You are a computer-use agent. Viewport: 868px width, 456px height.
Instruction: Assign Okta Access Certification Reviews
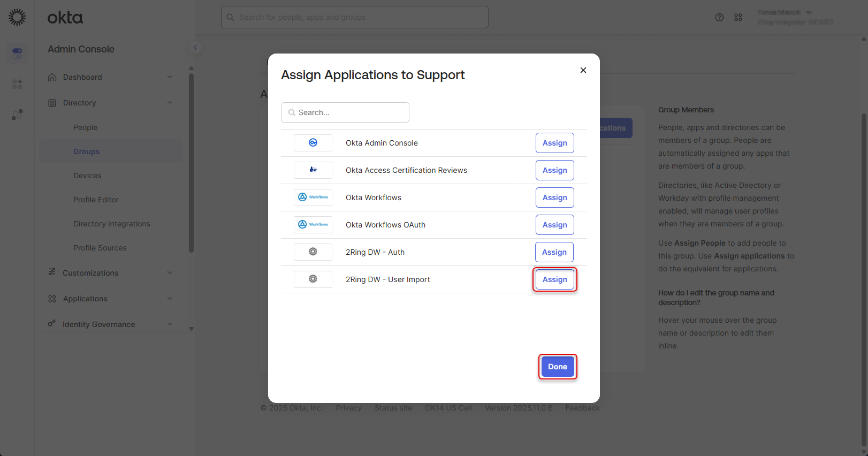point(555,170)
